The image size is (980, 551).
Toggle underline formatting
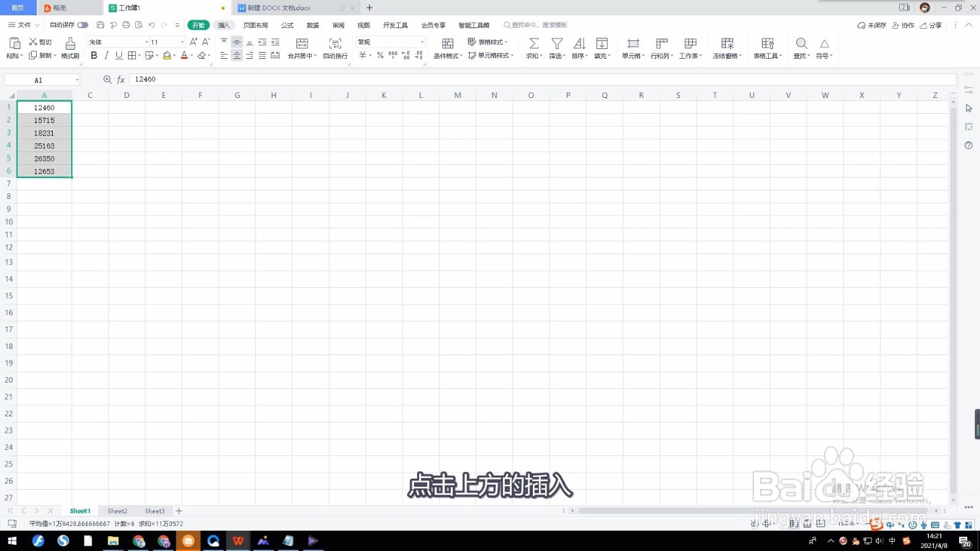[x=119, y=55]
